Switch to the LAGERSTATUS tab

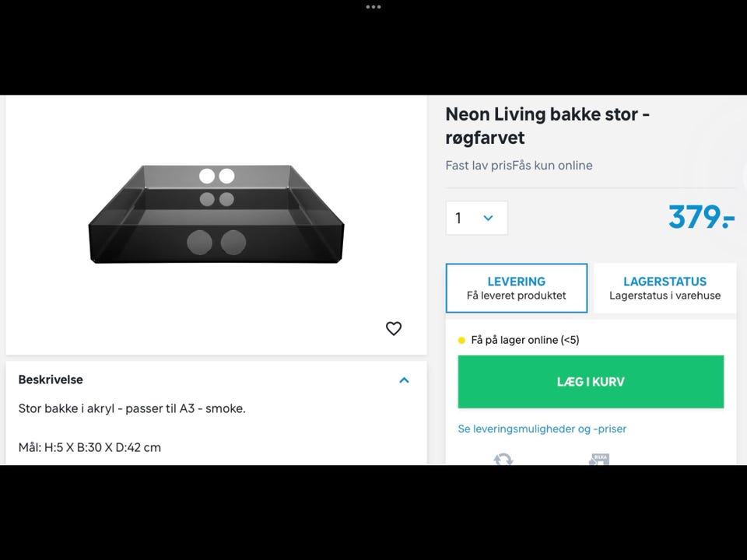coord(665,288)
